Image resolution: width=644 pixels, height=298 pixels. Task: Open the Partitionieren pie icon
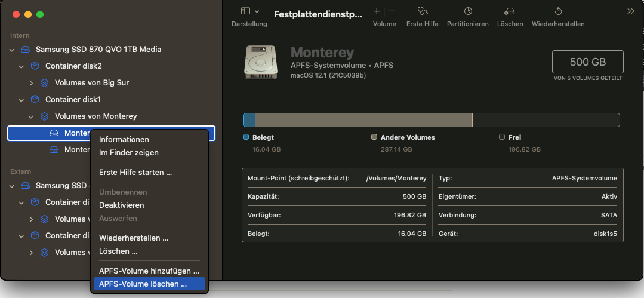coord(468,11)
